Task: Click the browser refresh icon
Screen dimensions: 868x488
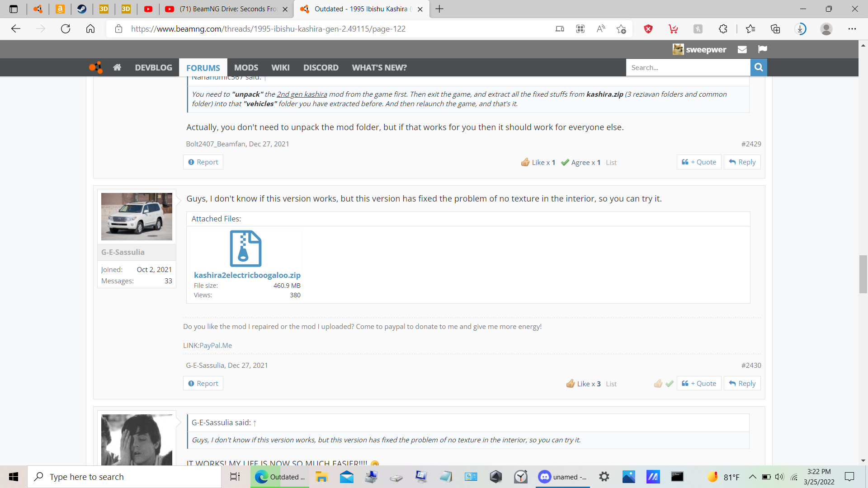Action: tap(66, 29)
